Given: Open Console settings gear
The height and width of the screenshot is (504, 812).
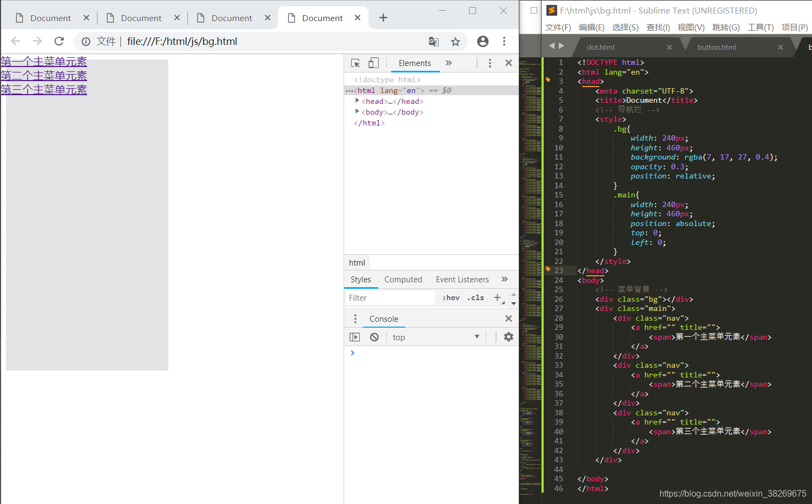Looking at the screenshot, I should (509, 337).
